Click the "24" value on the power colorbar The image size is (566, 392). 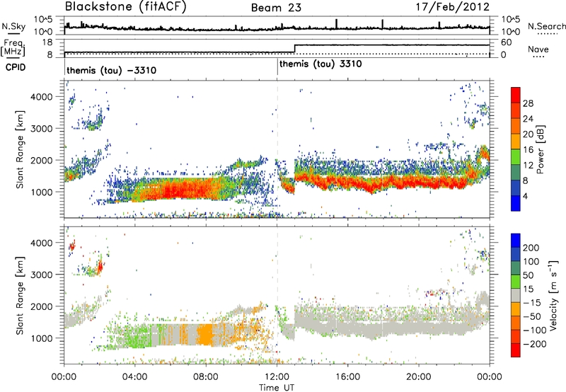coord(528,119)
